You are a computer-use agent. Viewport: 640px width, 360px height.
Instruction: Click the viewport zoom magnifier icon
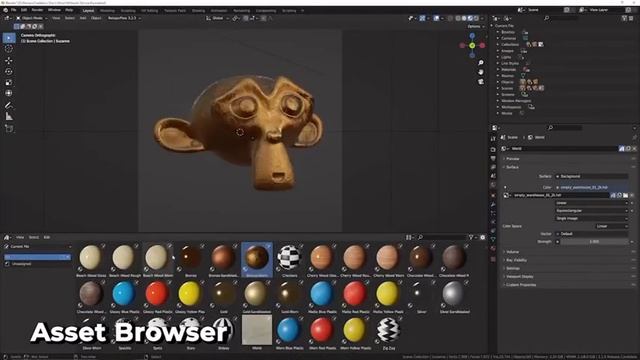coord(481,62)
